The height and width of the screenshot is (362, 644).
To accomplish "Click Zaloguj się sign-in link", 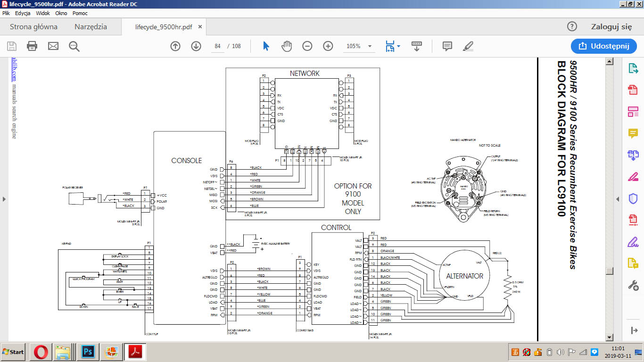I will [611, 27].
